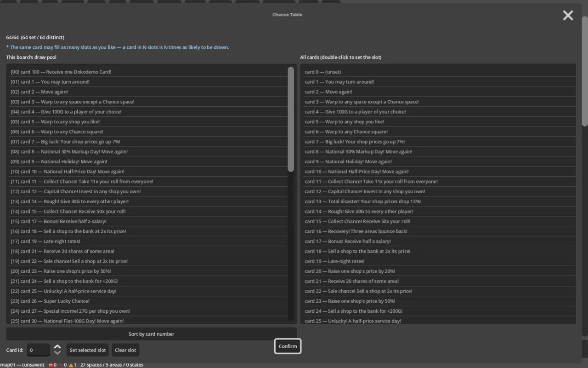Select card 25 Unlucky half-price in All cards
Screen dimensions: 588x368
[x=439, y=321]
